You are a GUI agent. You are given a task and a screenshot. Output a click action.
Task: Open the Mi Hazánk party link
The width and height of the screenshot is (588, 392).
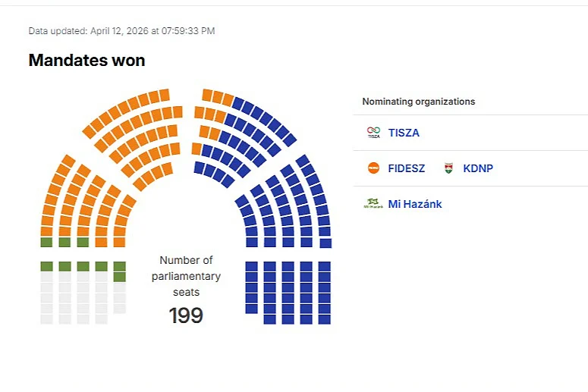[x=415, y=204]
